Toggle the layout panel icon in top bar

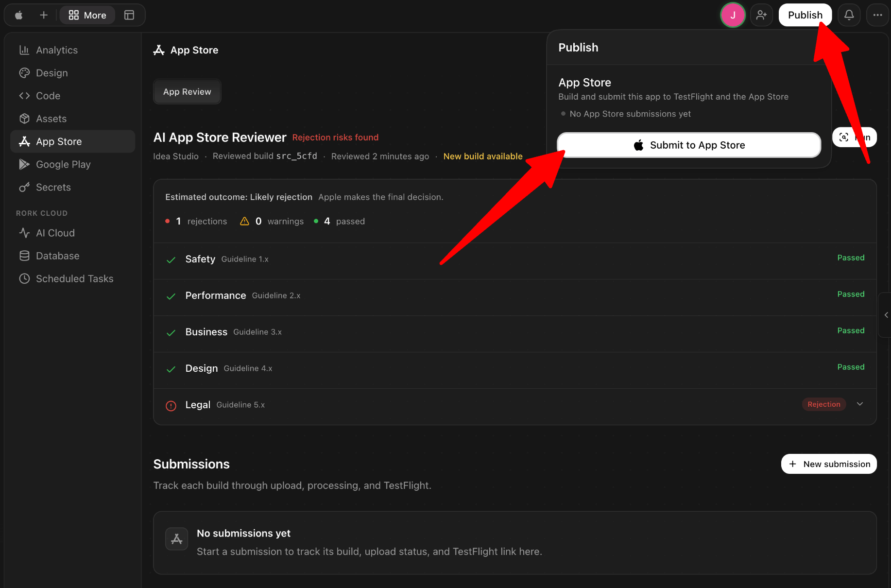(x=129, y=15)
